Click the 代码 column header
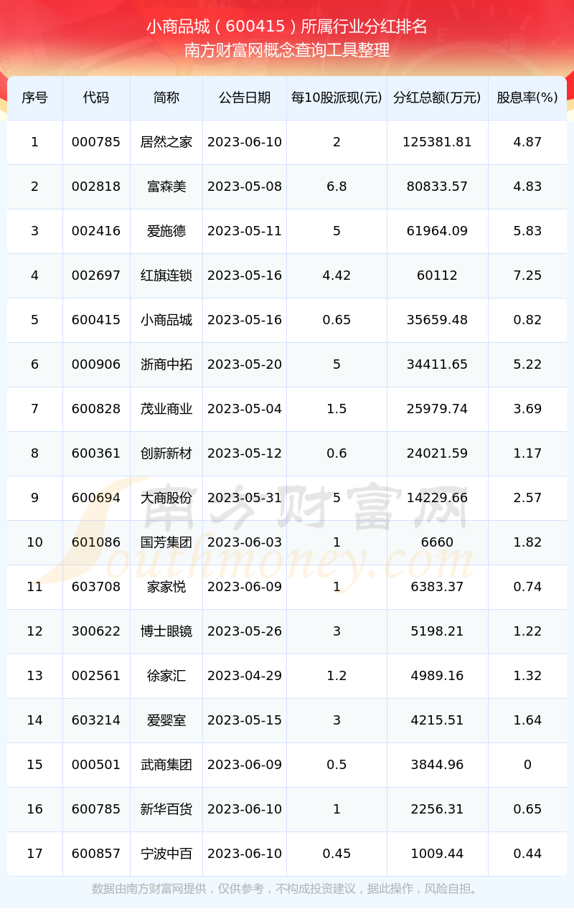574x924 pixels. [x=96, y=98]
